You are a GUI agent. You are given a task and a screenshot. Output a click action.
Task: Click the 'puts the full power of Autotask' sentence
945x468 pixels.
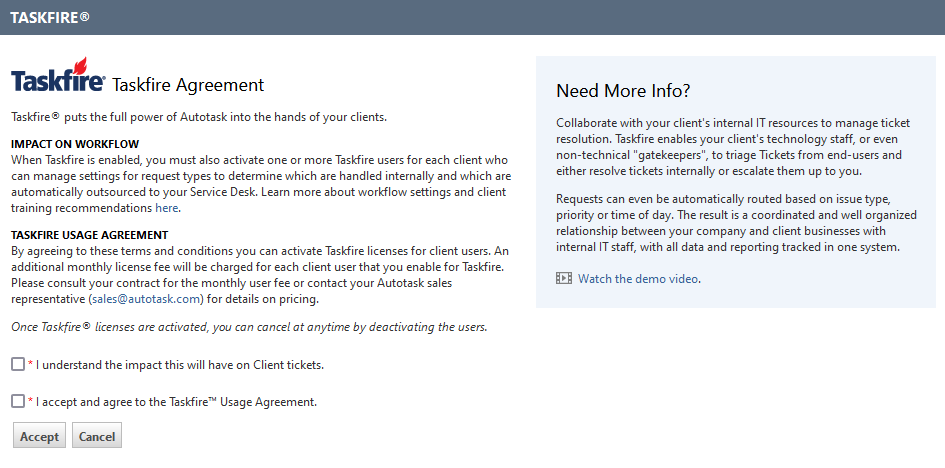(x=199, y=117)
